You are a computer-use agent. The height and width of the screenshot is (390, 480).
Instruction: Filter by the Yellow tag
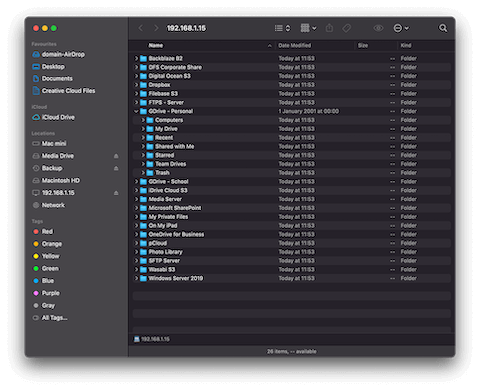pyautogui.click(x=46, y=256)
